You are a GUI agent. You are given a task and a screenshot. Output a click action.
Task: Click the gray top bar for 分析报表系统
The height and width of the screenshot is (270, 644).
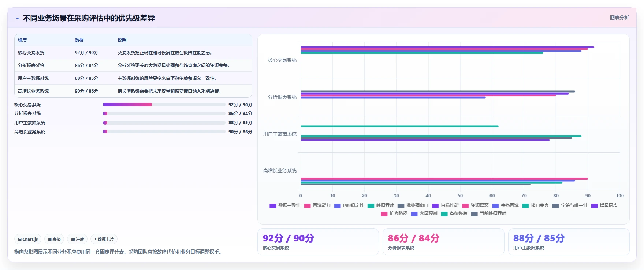(438, 92)
